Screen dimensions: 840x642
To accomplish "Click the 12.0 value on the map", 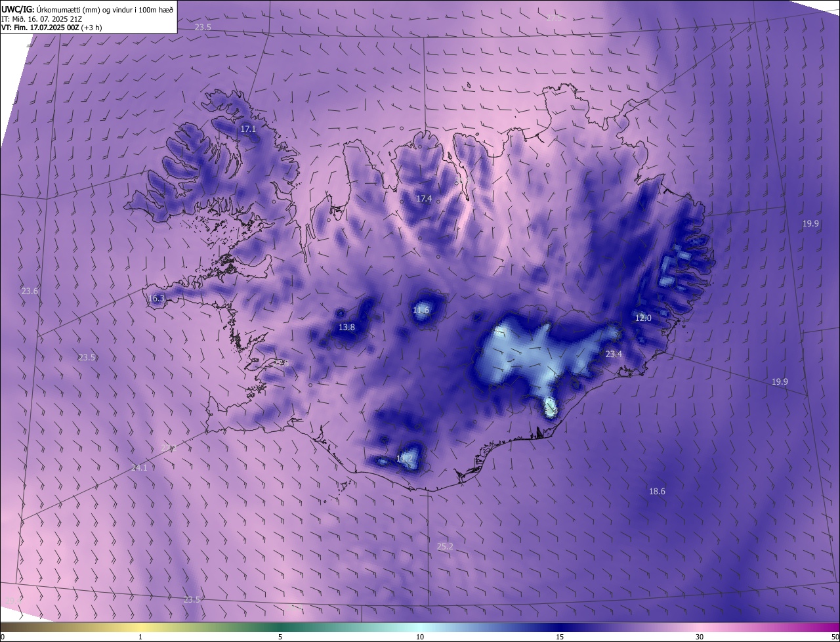I will [x=643, y=318].
